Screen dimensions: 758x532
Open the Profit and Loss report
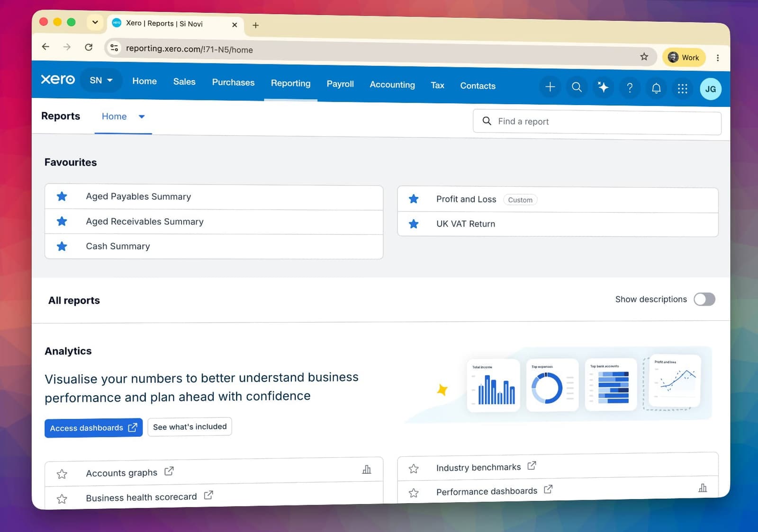click(466, 199)
